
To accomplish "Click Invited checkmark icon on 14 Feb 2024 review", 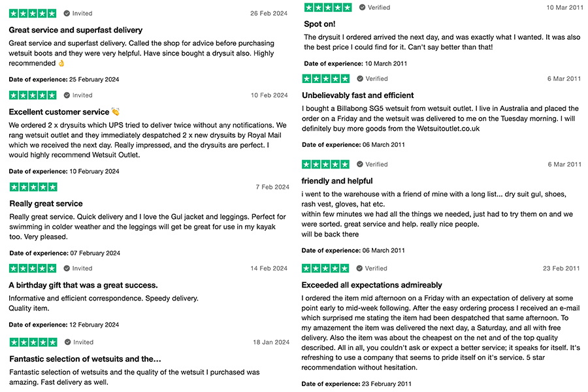I will (x=67, y=269).
